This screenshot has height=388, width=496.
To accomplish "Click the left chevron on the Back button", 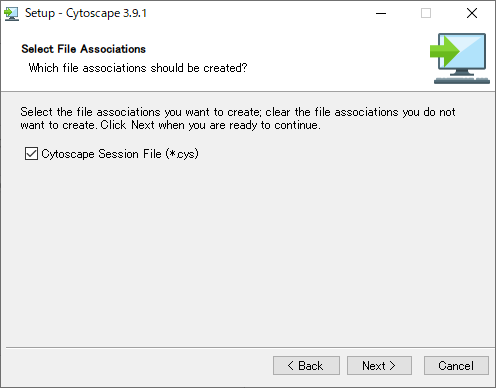I will pos(290,366).
